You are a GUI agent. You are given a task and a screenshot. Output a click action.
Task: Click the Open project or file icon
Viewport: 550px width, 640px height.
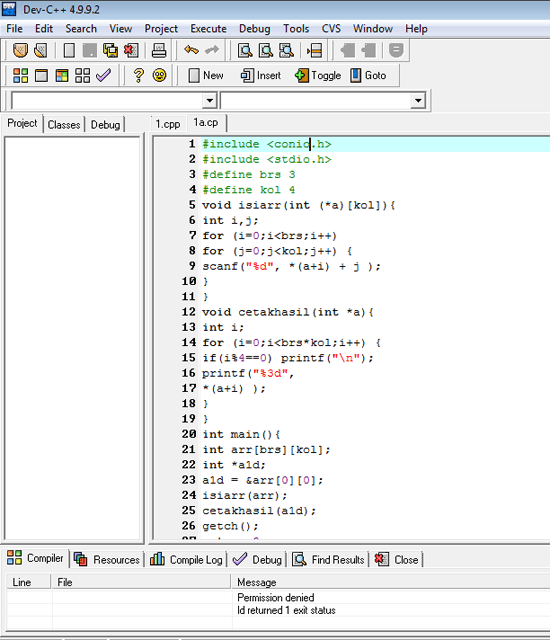pos(20,51)
